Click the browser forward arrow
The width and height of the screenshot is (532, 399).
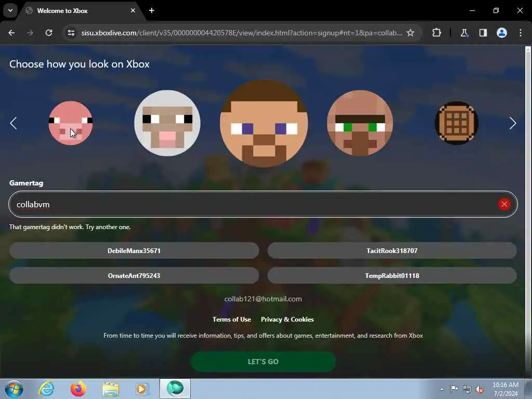(30, 33)
